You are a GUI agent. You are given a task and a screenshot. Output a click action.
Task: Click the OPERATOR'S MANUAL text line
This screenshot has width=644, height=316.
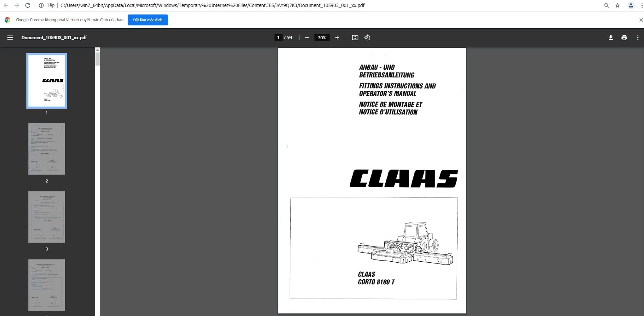pos(387,94)
